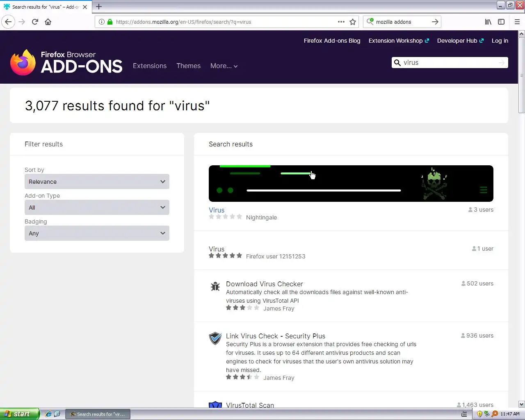
Task: Submit add-ons search with arrow button
Action: pos(501,63)
